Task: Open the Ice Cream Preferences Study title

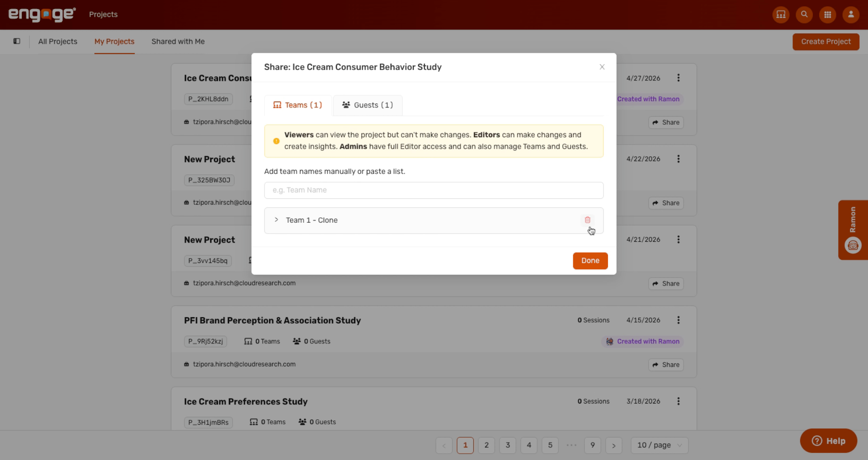Action: pos(245,402)
